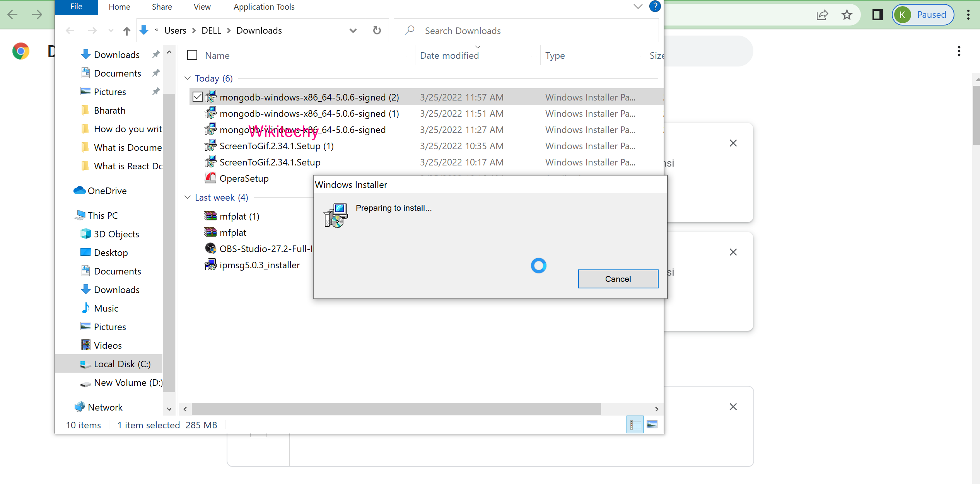Select the OBS-Studio installer icon
The width and height of the screenshot is (980, 484).
[x=210, y=248]
